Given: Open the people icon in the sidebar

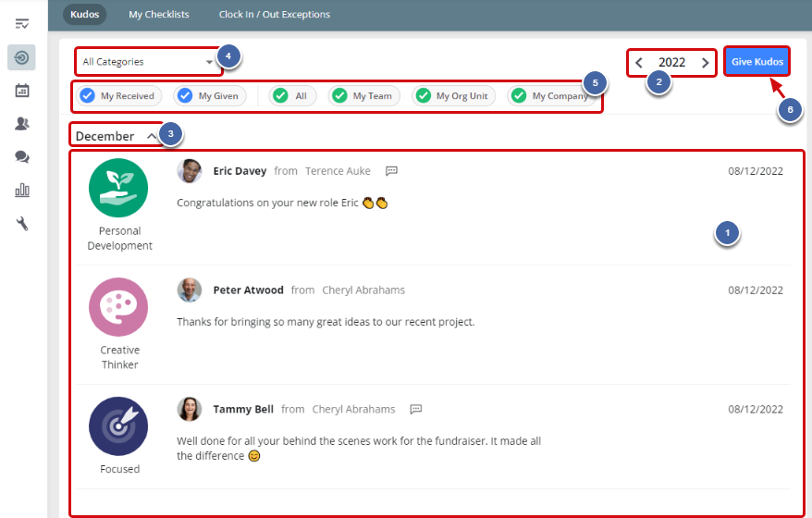Looking at the screenshot, I should click(22, 124).
